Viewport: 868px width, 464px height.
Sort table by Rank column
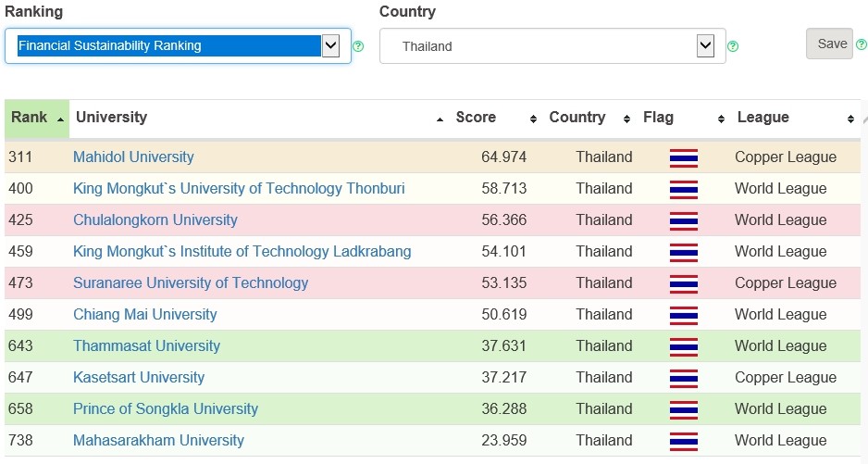37,118
